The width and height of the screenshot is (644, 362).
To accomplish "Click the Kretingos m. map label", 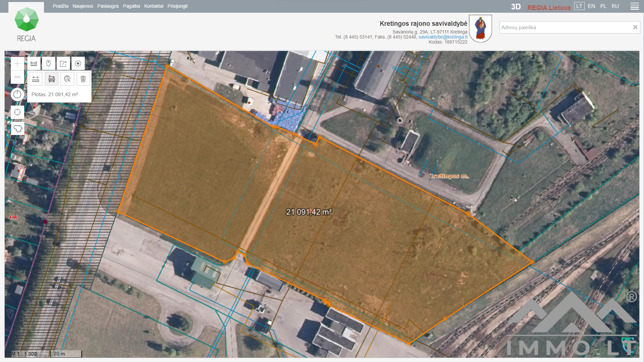I will (x=449, y=176).
